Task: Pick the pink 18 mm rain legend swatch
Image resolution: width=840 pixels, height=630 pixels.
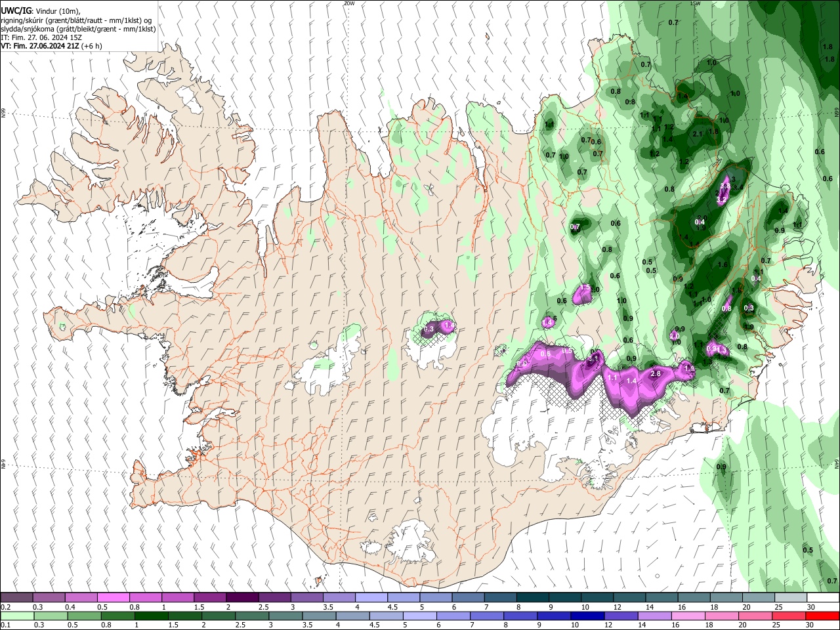Action: point(722,616)
